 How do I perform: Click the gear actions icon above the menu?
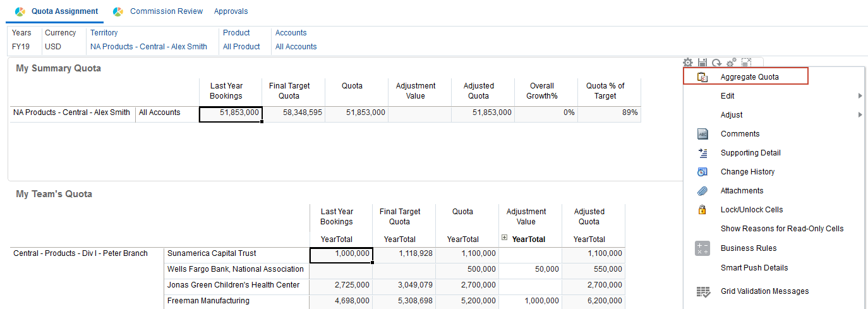688,63
